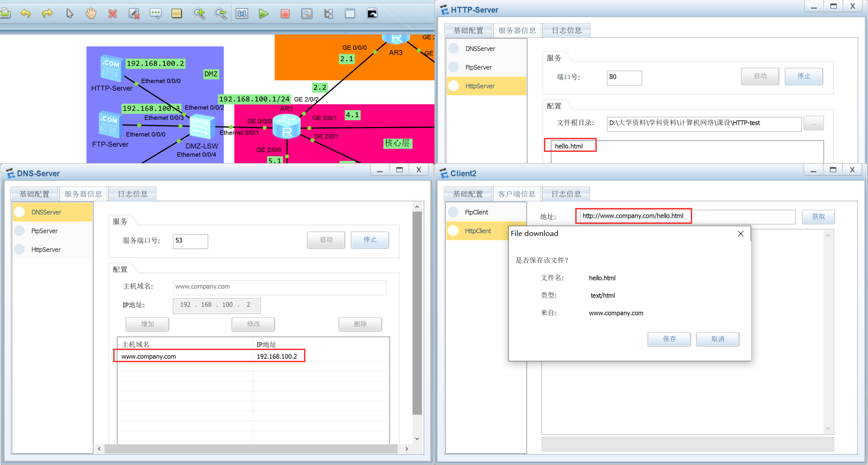Image resolution: width=868 pixels, height=465 pixels.
Task: Start devices with green play button
Action: point(264,14)
